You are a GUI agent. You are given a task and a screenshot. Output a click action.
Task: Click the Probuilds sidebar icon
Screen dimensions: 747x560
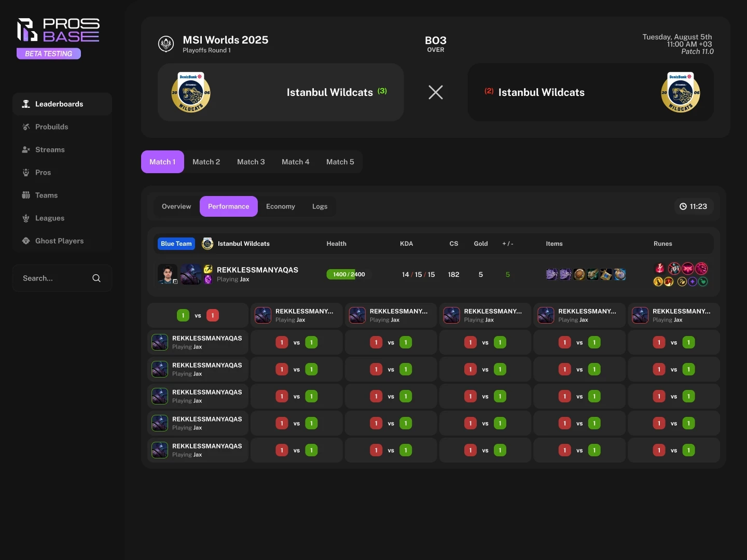click(26, 127)
